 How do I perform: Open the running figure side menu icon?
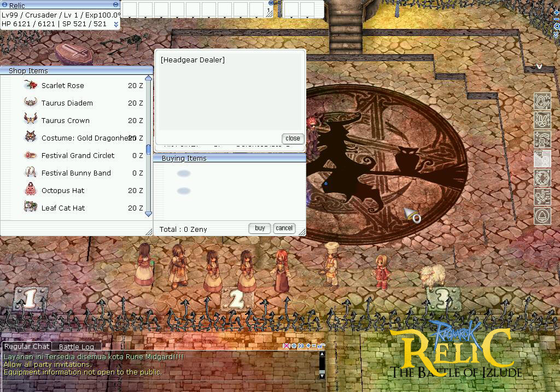point(542,197)
